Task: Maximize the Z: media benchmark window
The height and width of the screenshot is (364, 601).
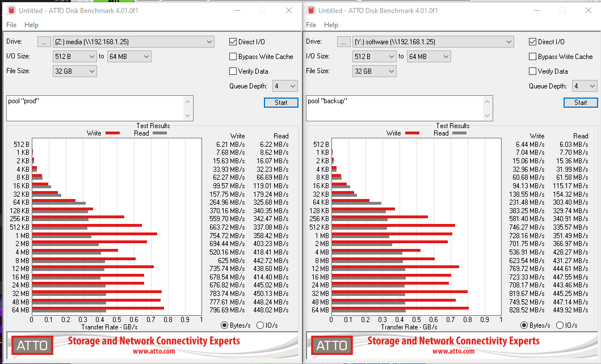Action: [263, 10]
